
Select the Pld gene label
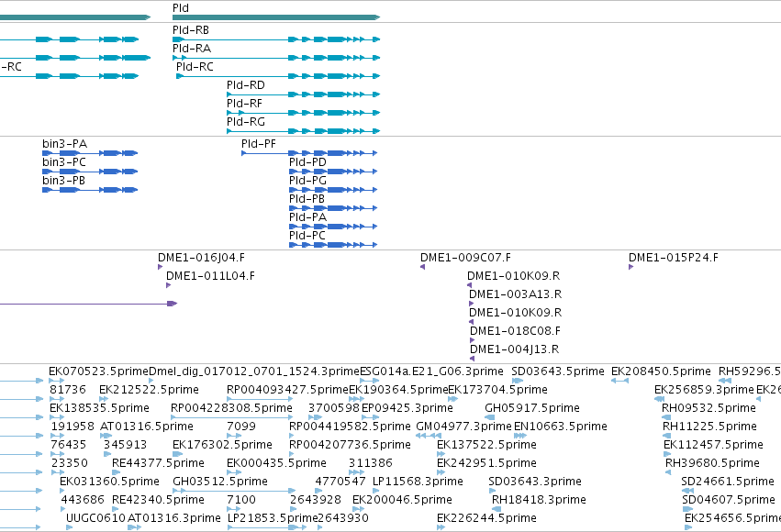pyautogui.click(x=180, y=8)
